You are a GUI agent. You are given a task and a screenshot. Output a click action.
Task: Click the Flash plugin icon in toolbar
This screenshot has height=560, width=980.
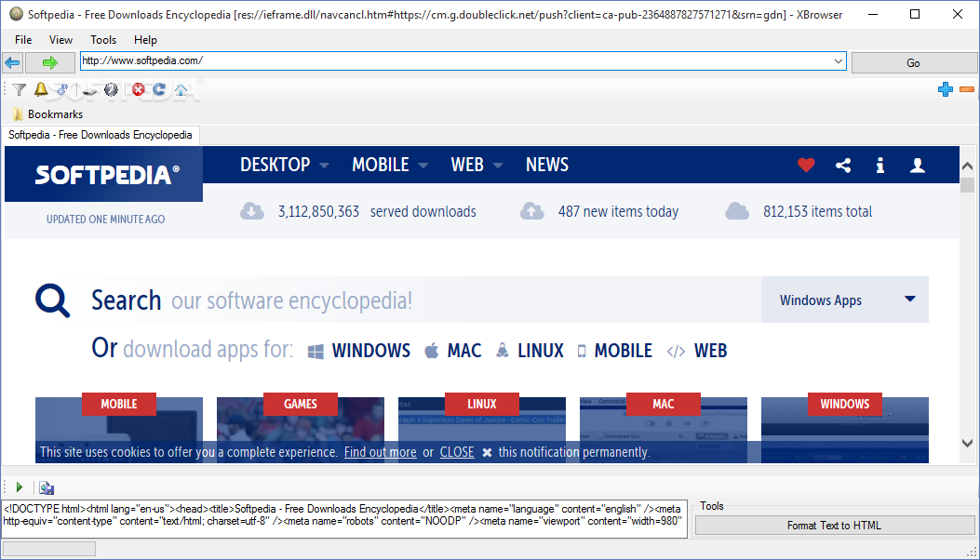[112, 90]
